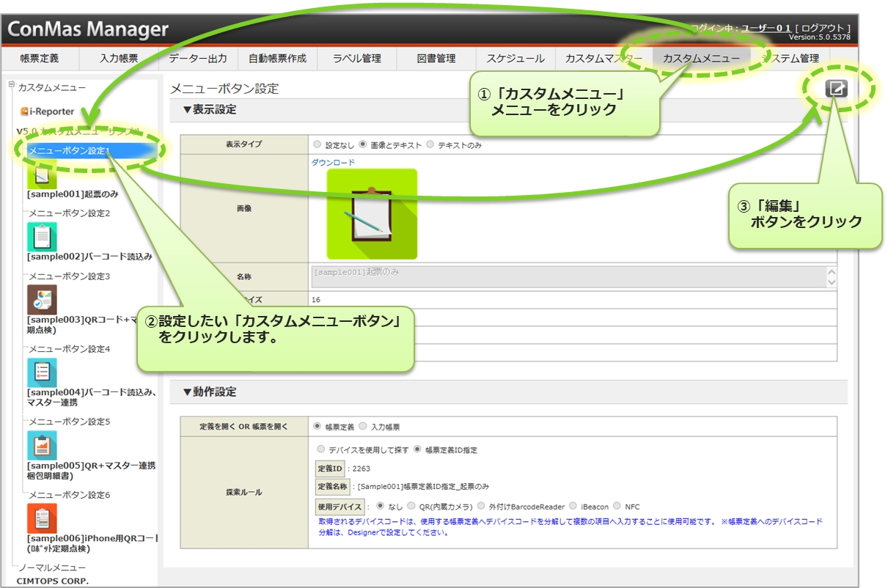The width and height of the screenshot is (888, 588).
Task: Select ノーマルメニュー tree item
Action: click(x=52, y=567)
